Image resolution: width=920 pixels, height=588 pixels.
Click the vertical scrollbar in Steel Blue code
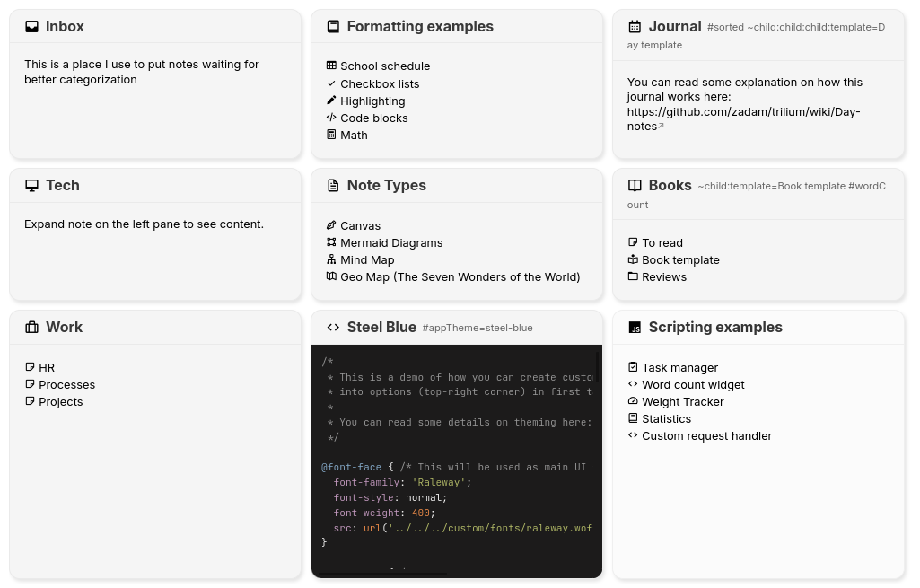(x=597, y=364)
